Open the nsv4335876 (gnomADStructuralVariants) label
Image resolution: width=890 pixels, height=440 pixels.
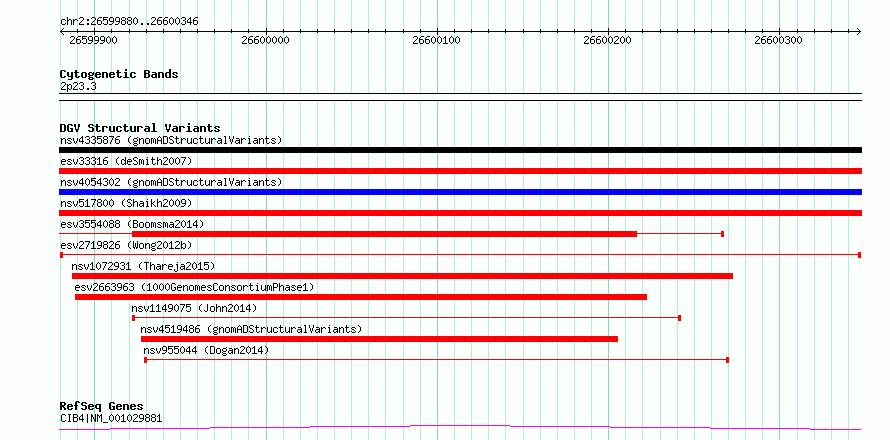click(171, 140)
